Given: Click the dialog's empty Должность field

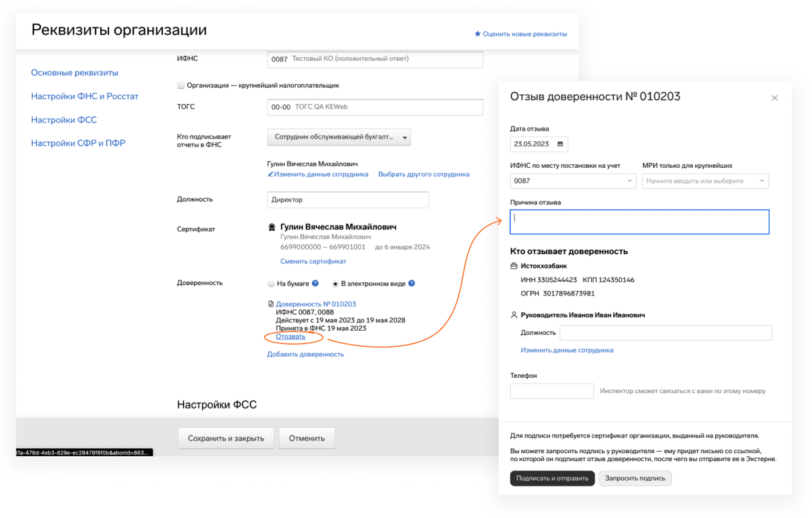Looking at the screenshot, I should tap(666, 333).
